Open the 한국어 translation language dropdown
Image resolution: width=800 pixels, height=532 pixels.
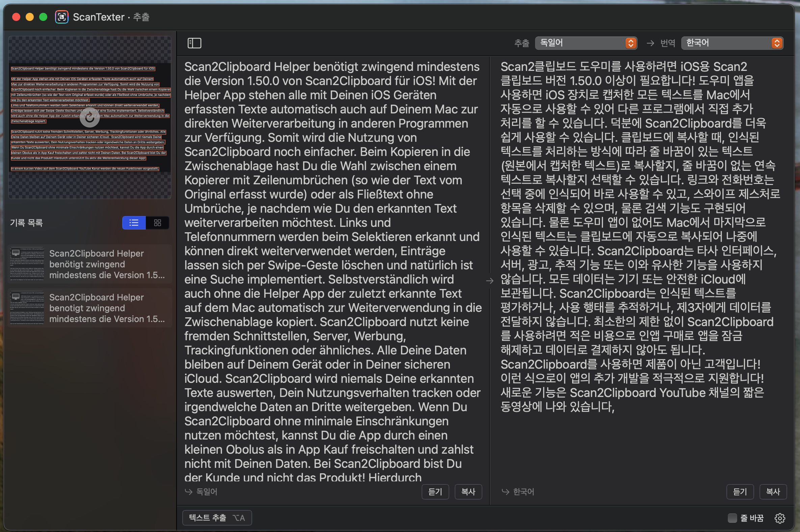point(732,43)
